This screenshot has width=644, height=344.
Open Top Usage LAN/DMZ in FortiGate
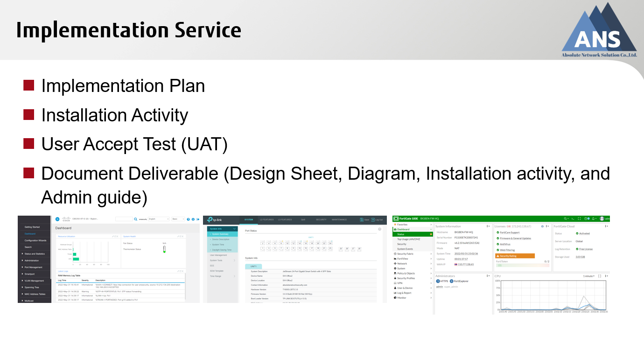pyautogui.click(x=408, y=239)
